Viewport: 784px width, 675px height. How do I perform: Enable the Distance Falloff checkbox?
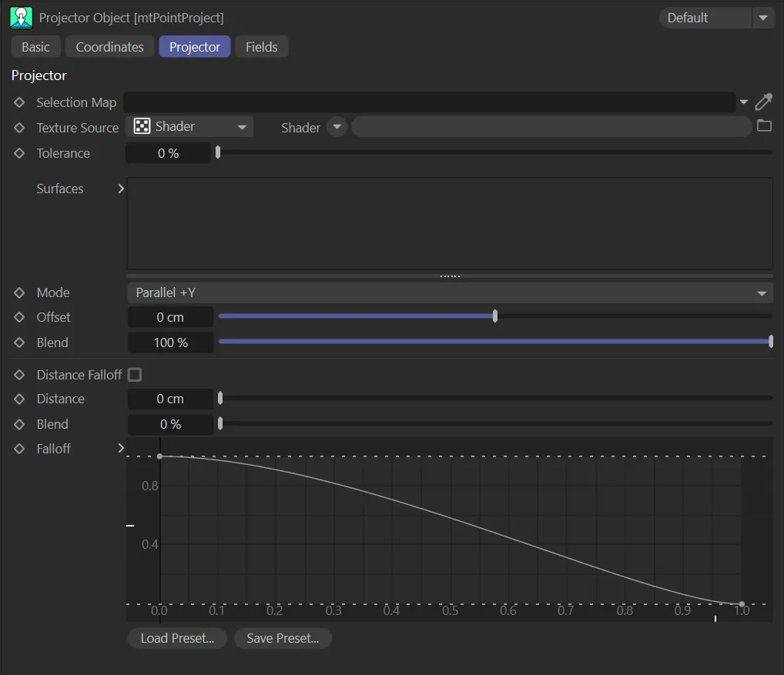(x=135, y=375)
